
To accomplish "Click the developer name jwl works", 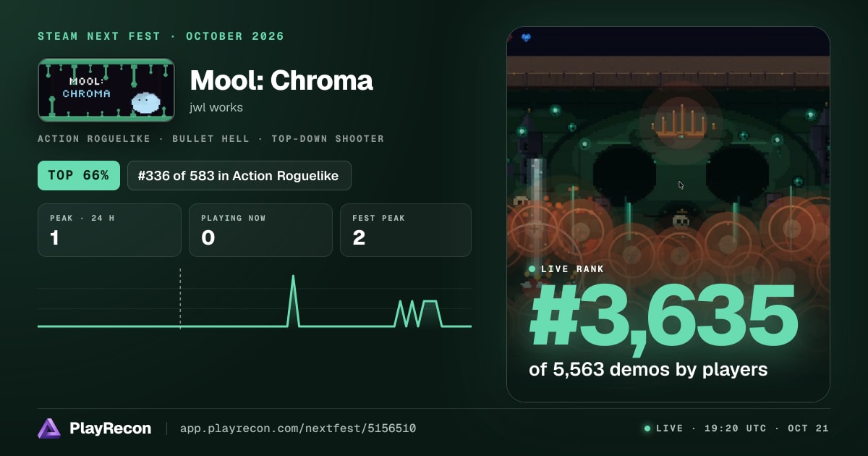I will point(216,107).
